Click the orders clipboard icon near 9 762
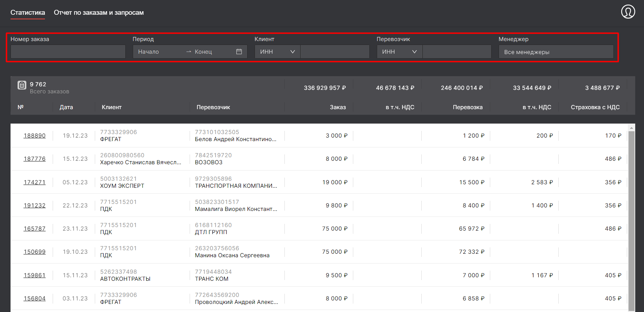 click(22, 85)
